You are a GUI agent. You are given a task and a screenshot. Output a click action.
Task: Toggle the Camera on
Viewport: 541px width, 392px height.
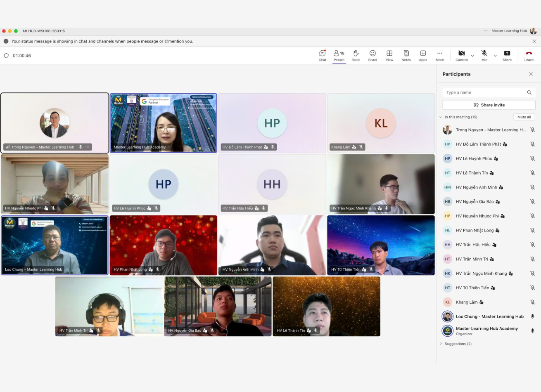[461, 55]
